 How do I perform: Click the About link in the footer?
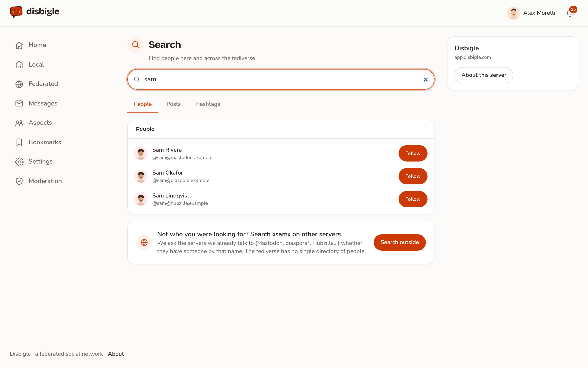pos(116,354)
